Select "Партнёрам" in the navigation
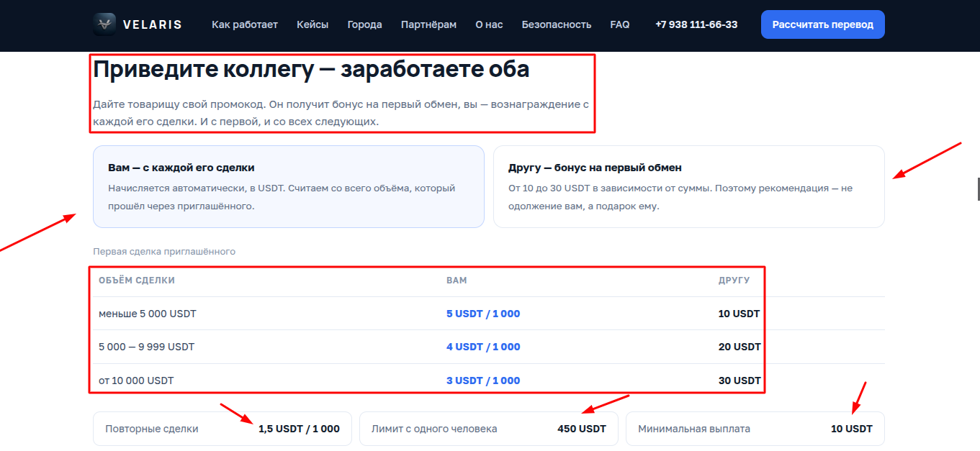The height and width of the screenshot is (451, 980). (428, 24)
